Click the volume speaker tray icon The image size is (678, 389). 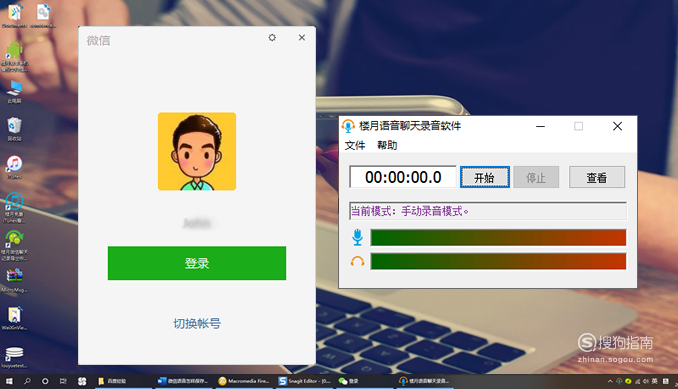[646, 381]
